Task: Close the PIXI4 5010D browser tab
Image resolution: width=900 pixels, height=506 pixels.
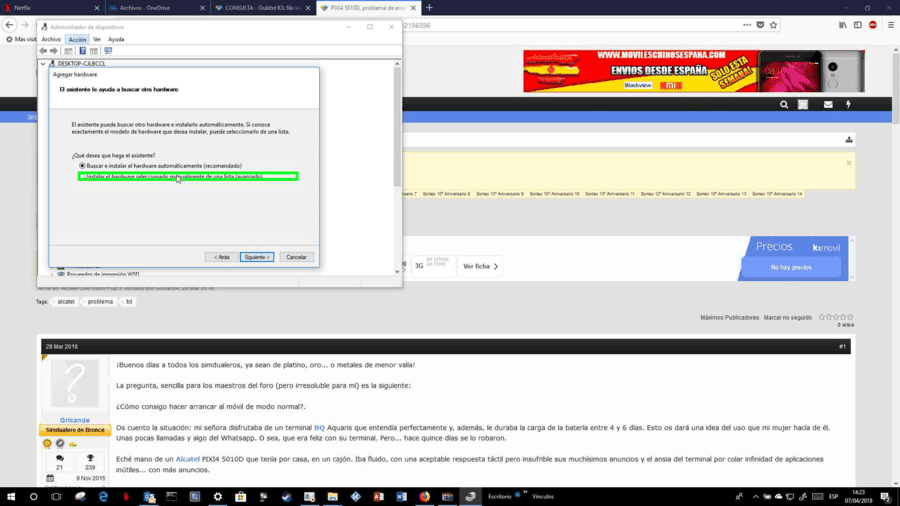Action: [413, 8]
